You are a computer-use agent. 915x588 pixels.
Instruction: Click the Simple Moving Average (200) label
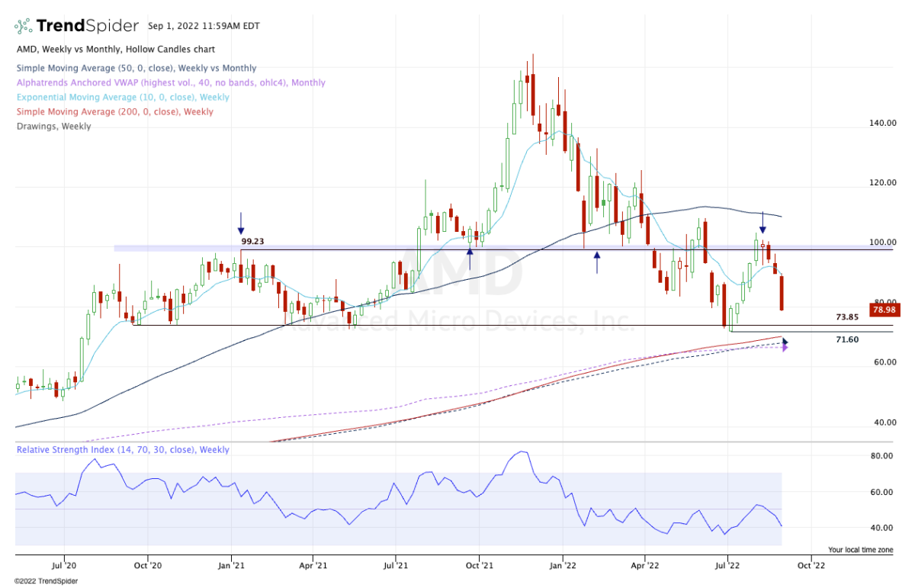[116, 111]
